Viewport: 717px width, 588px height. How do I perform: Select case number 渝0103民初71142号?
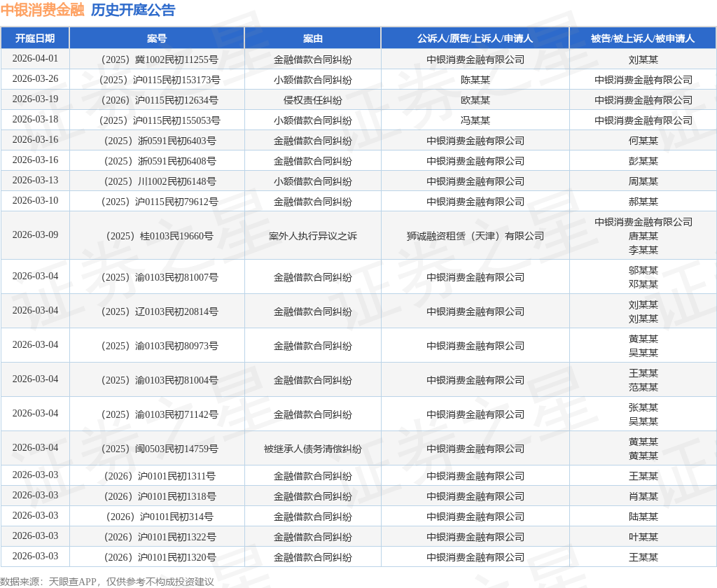(176, 414)
